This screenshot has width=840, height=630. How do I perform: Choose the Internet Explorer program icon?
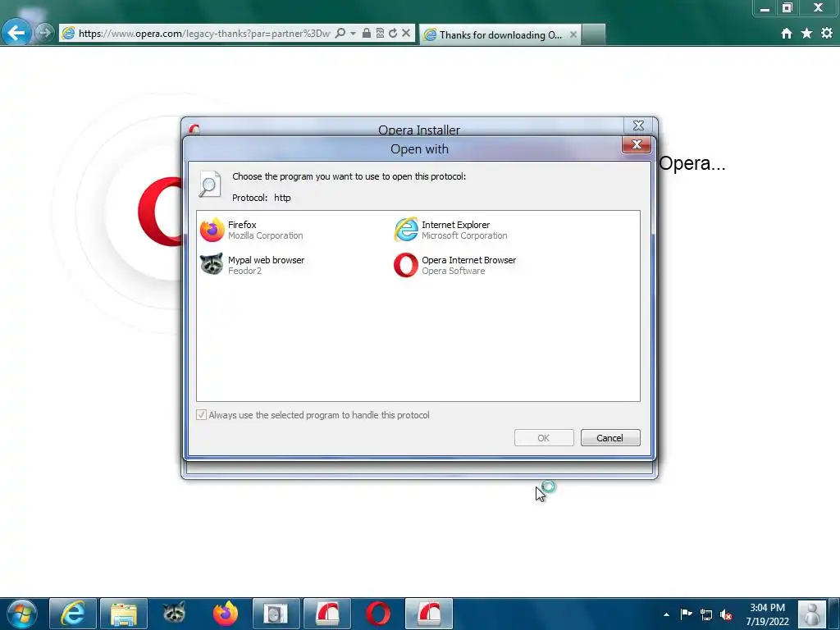406,230
